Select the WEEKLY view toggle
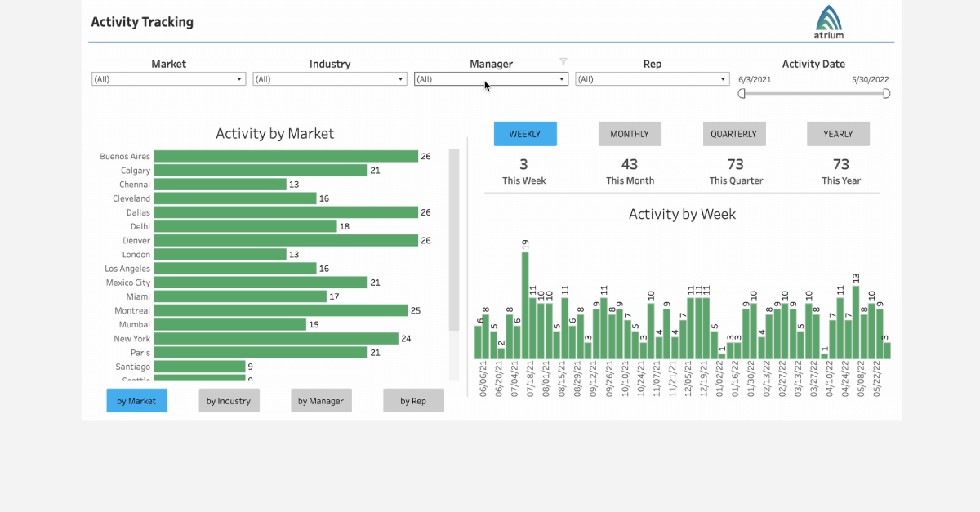 [x=525, y=133]
